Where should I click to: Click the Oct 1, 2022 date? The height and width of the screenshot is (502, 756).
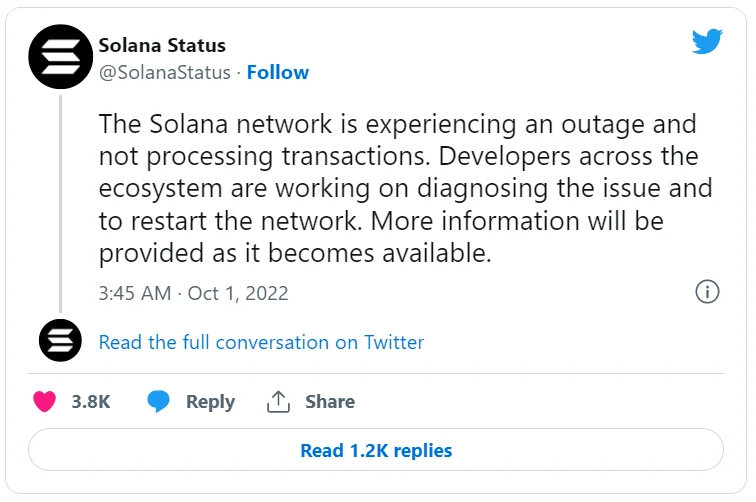(x=238, y=293)
